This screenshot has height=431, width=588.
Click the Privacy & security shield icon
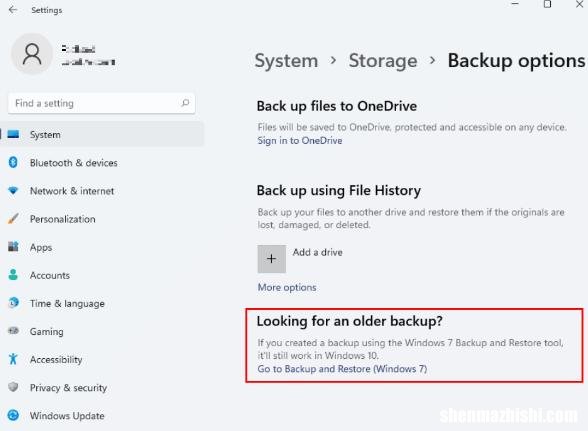tap(13, 387)
